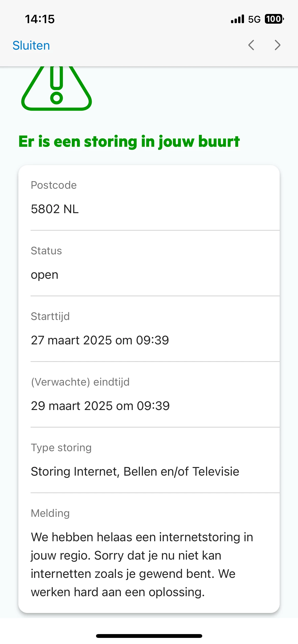Tap 'Storing Internet, Bellen en/of Televisie' text
This screenshot has width=298, height=644.
[135, 472]
